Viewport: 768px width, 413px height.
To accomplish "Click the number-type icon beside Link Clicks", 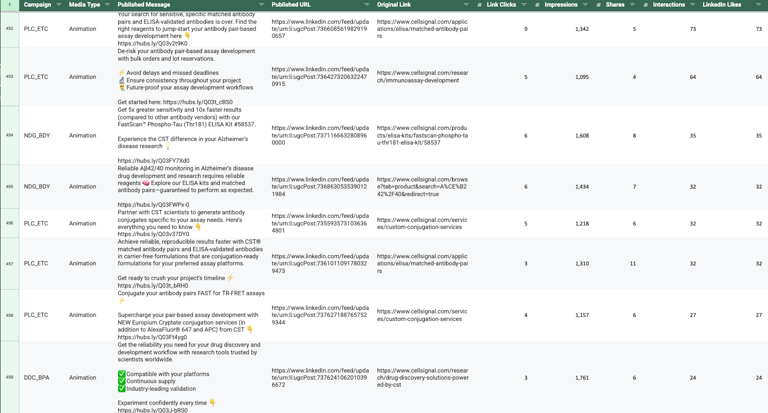I will pyautogui.click(x=480, y=5).
